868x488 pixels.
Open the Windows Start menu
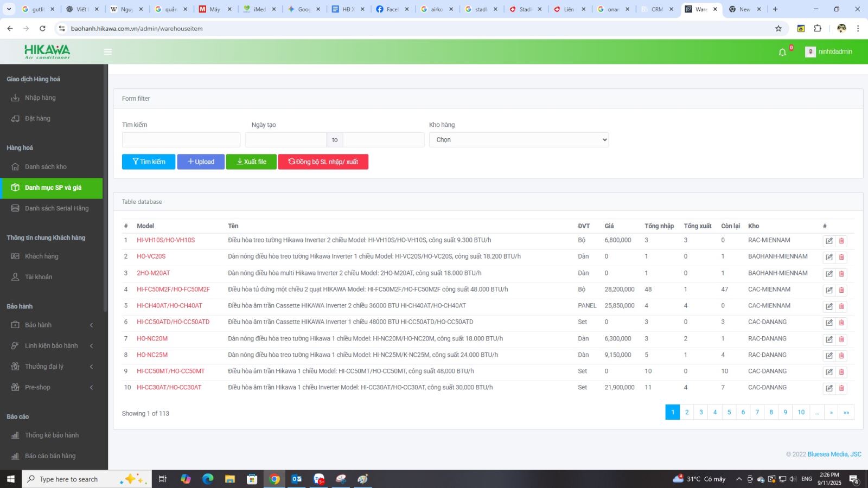[x=10, y=479]
